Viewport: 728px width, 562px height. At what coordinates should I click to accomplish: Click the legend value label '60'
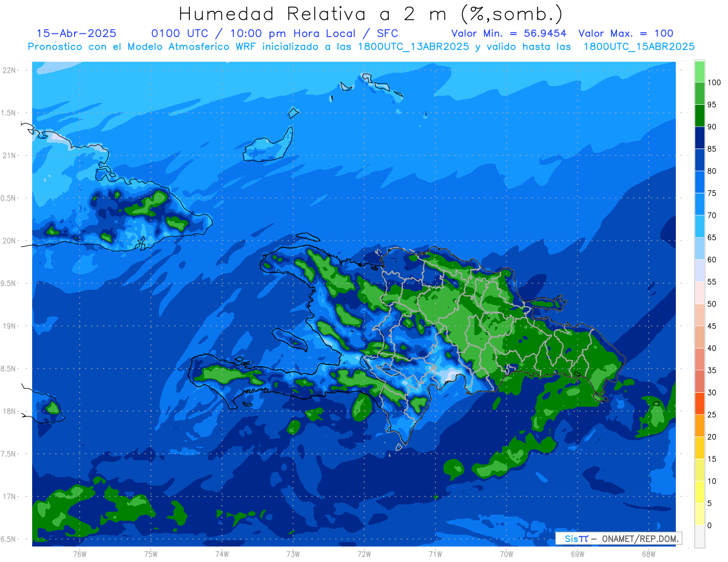[712, 259]
